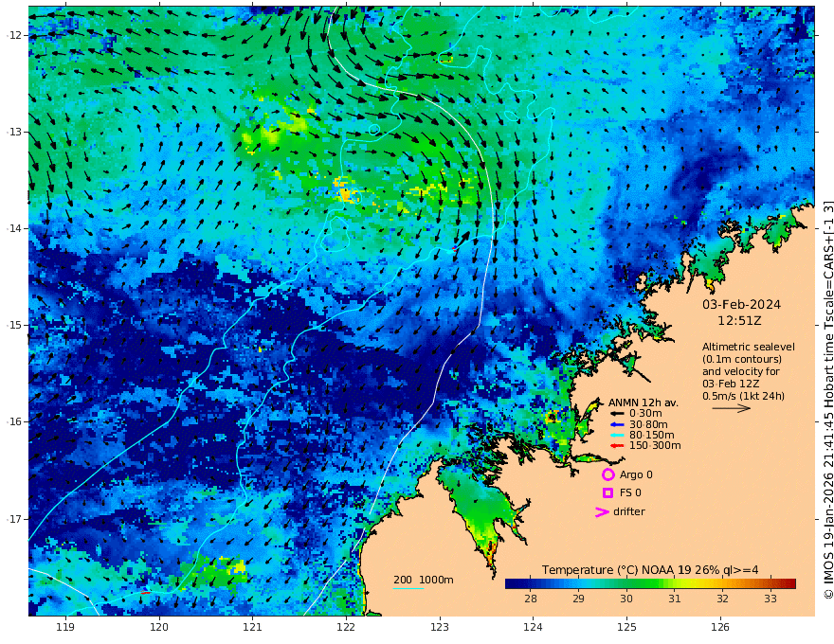
Task: Click the red 150-300m legend arrow
Action: tap(616, 446)
